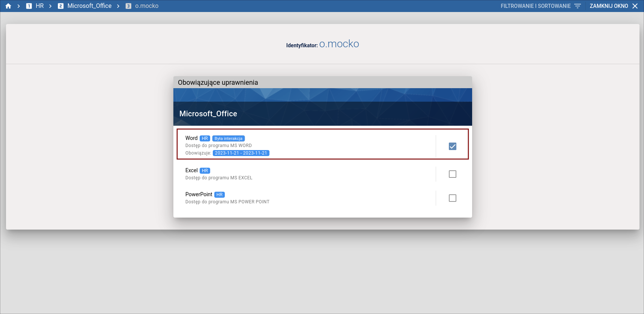Click the 2023-11-21 date range badge
The width and height of the screenshot is (644, 314).
(241, 153)
